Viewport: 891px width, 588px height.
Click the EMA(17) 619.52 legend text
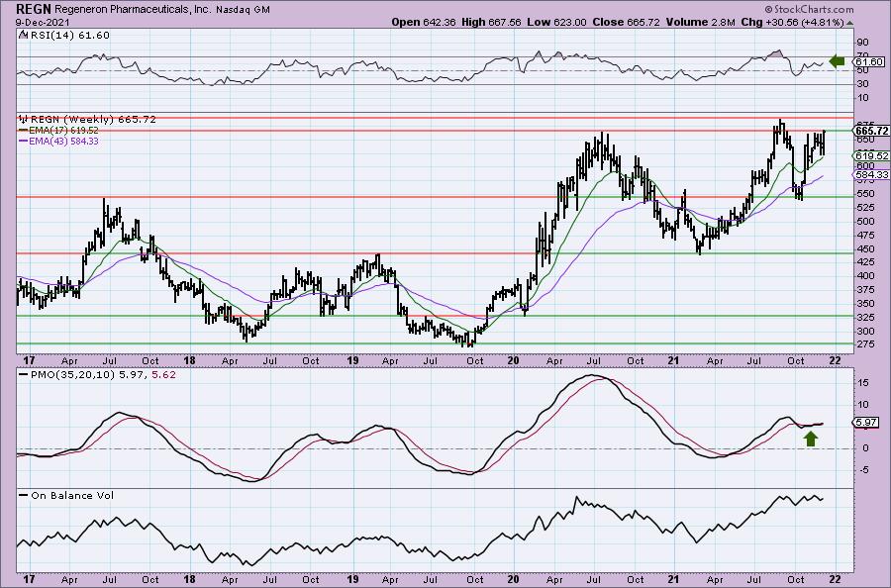click(x=63, y=130)
